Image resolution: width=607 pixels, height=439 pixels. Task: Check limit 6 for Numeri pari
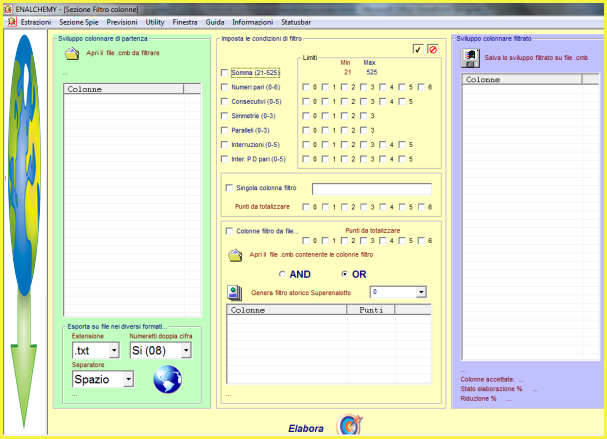click(421, 87)
